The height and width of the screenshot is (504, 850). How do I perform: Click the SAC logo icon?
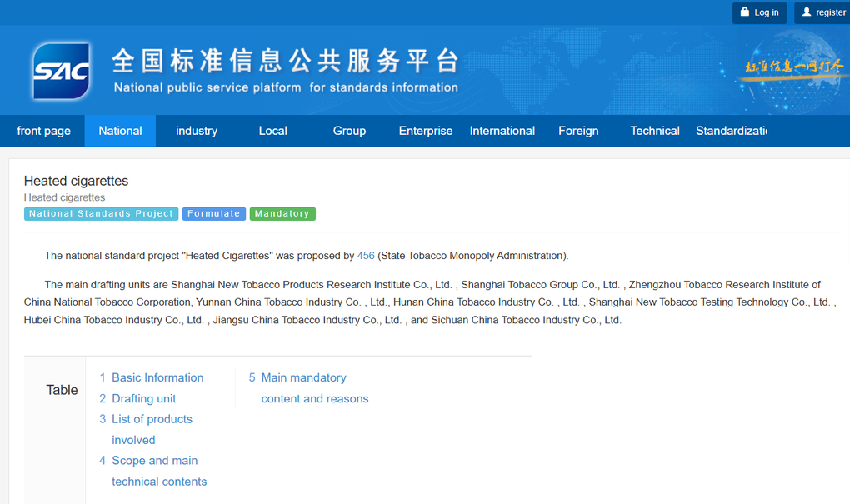click(x=62, y=71)
